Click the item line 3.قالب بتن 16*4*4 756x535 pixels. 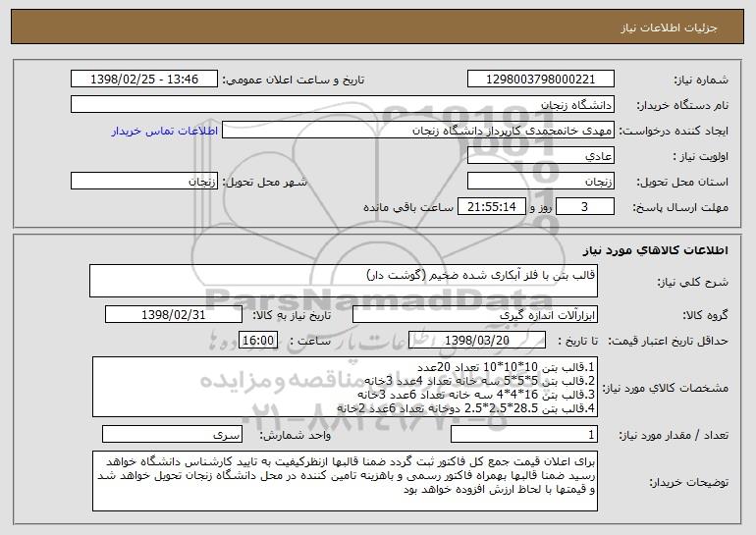[x=476, y=395]
